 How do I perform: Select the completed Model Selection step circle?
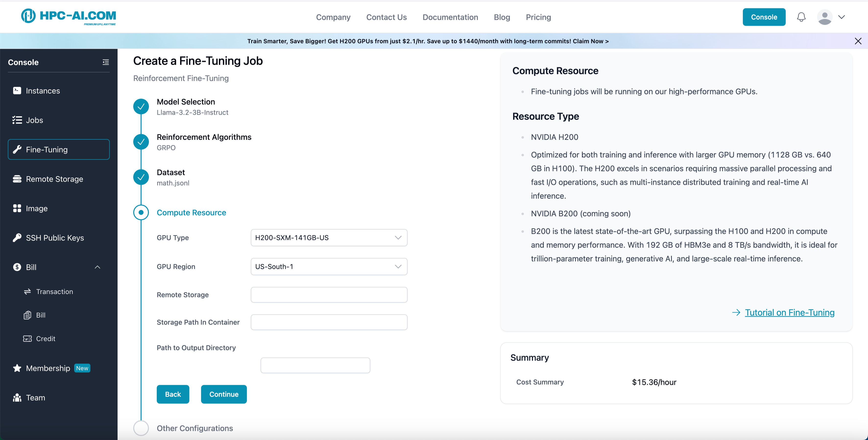pyautogui.click(x=141, y=107)
